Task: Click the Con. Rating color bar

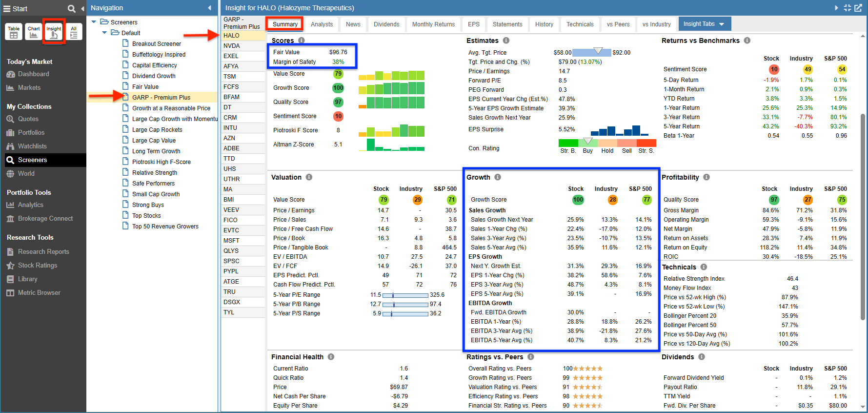Action: [607, 143]
